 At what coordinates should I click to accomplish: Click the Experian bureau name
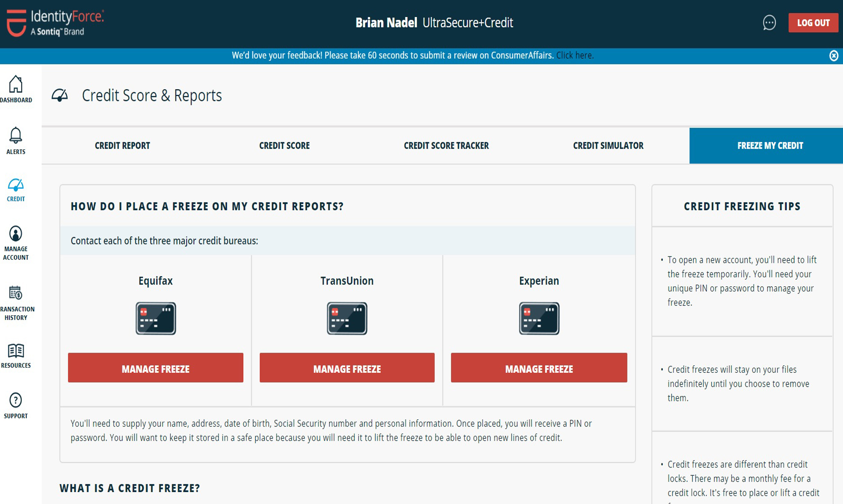539,281
